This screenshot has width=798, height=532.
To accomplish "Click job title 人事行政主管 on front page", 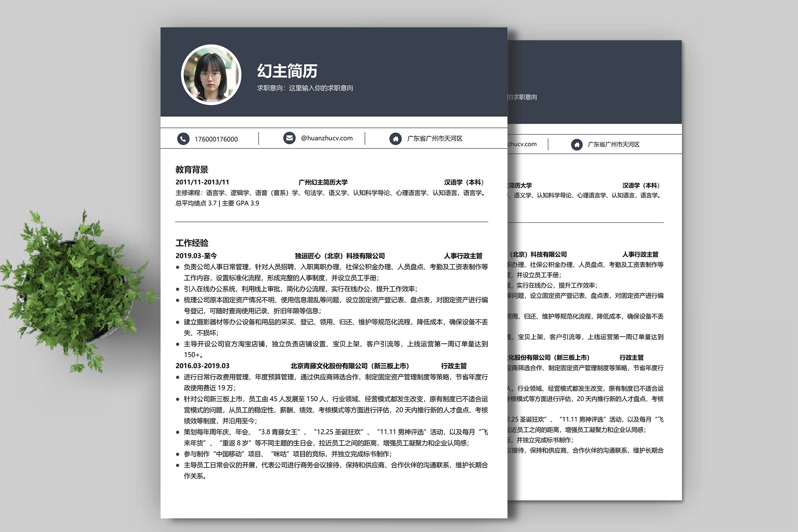I will (463, 256).
